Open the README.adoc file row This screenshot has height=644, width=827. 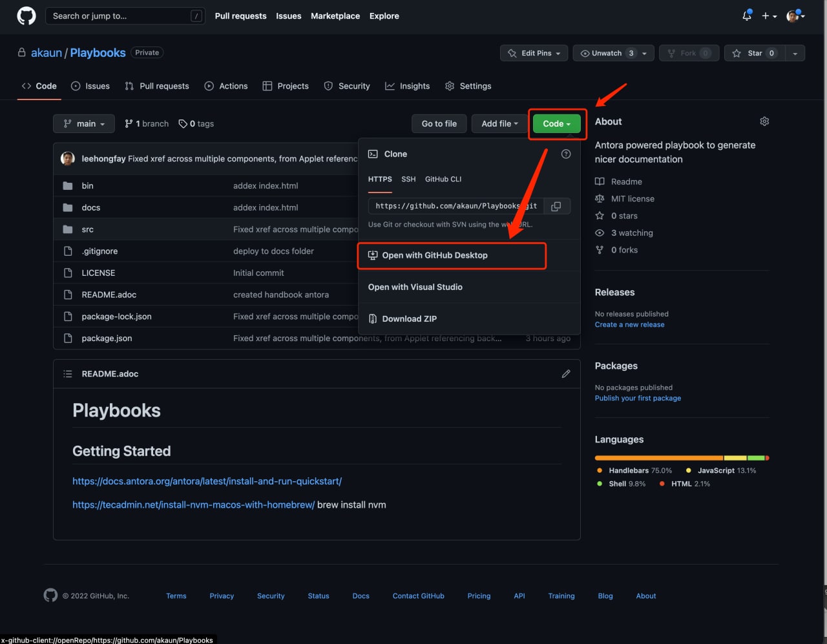[317, 295]
